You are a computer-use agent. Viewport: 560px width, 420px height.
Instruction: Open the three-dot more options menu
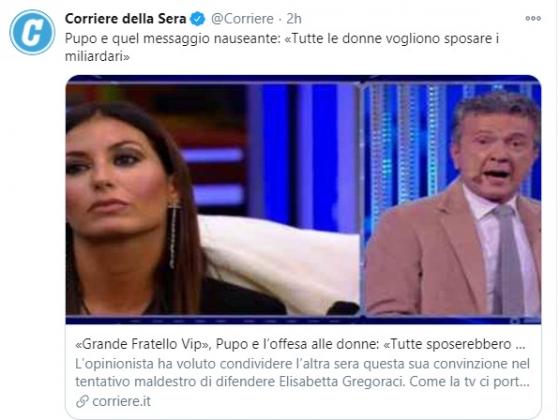[x=533, y=19]
